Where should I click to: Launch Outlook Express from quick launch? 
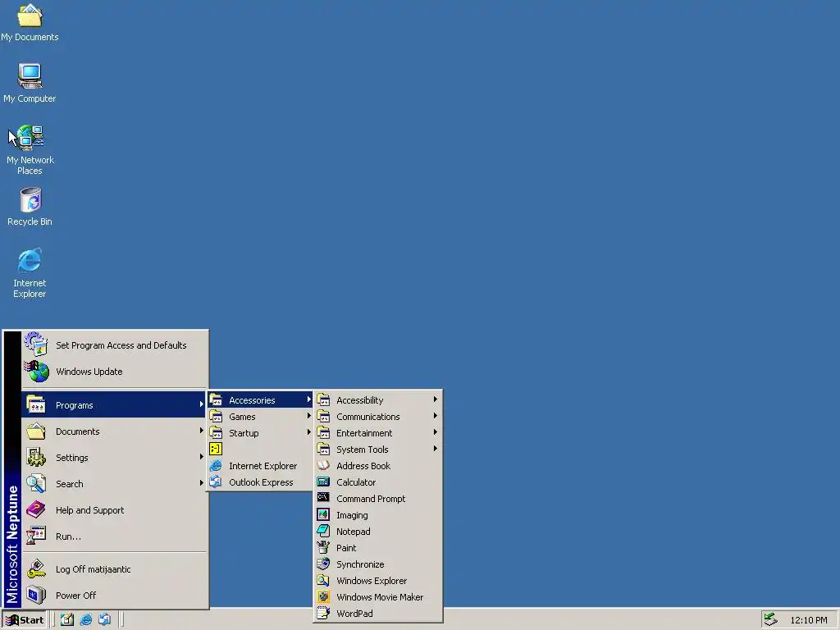tap(104, 620)
